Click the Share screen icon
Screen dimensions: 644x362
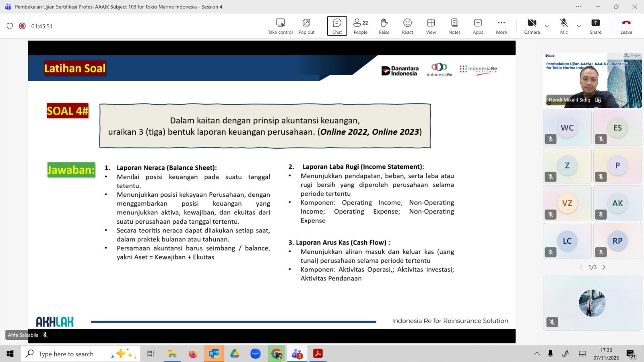tap(595, 26)
